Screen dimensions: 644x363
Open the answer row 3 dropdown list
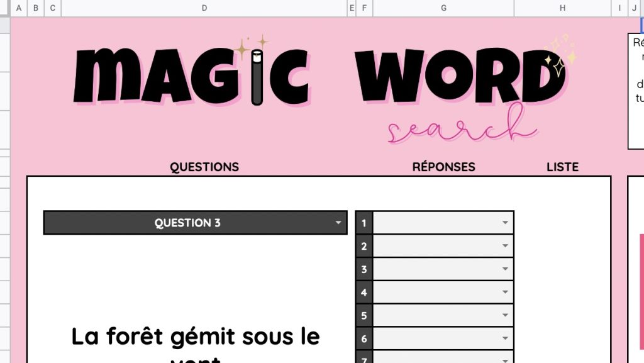click(x=504, y=269)
